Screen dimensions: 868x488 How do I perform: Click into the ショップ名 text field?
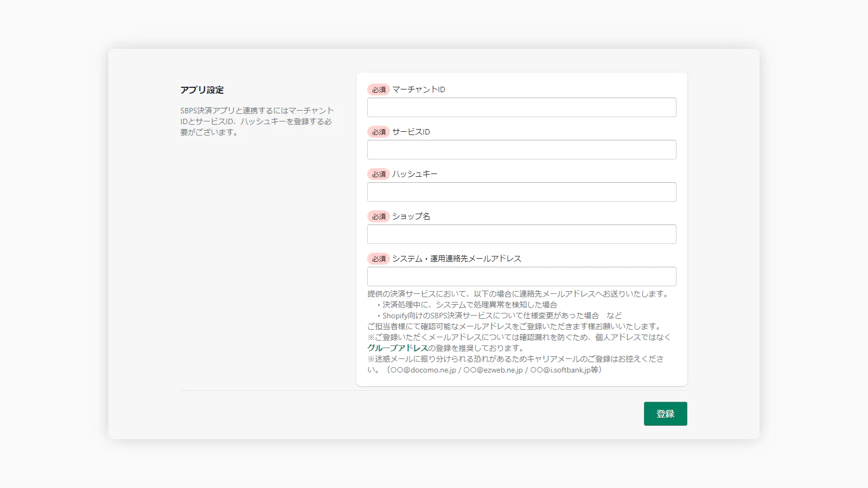[521, 234]
